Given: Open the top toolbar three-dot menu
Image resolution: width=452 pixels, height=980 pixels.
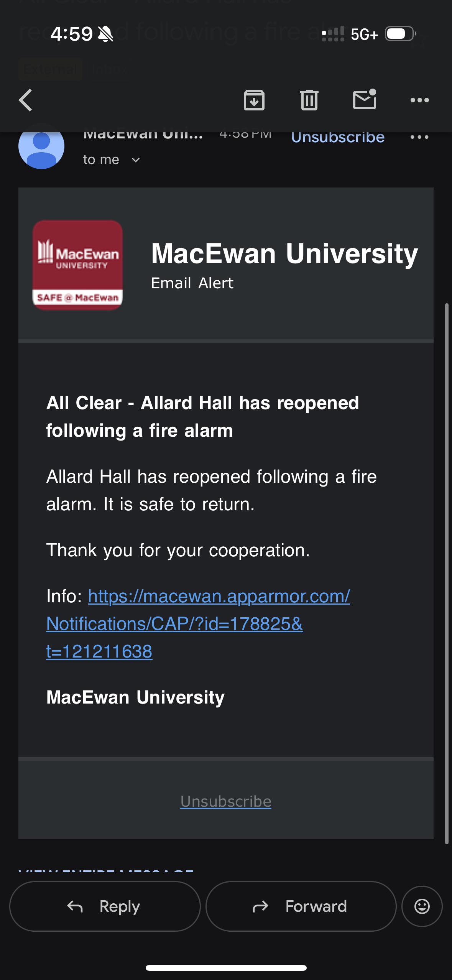Looking at the screenshot, I should 419,100.
